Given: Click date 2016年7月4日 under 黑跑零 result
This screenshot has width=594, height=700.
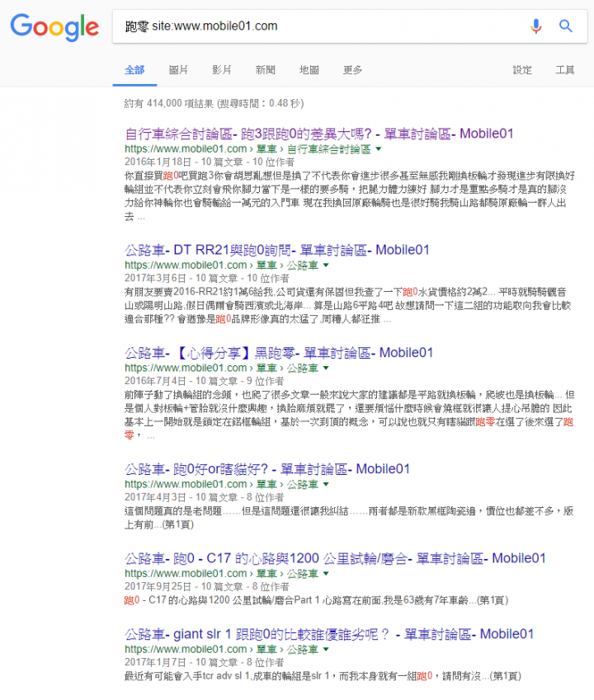Looking at the screenshot, I should pos(155,381).
